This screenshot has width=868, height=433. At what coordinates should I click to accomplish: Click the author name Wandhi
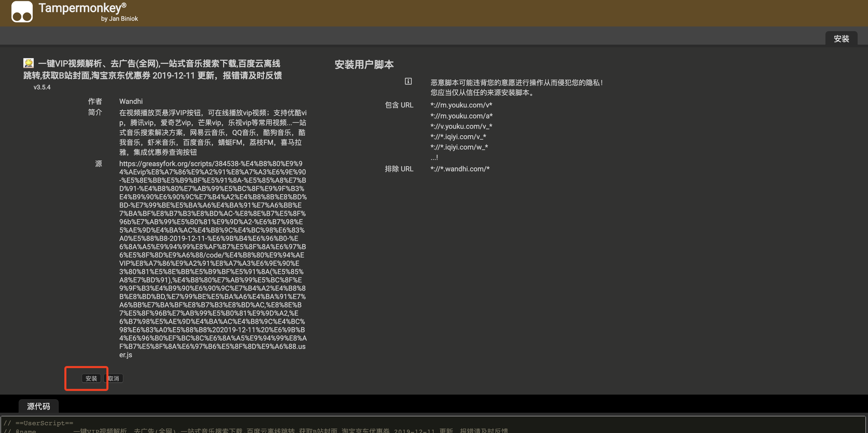click(131, 101)
